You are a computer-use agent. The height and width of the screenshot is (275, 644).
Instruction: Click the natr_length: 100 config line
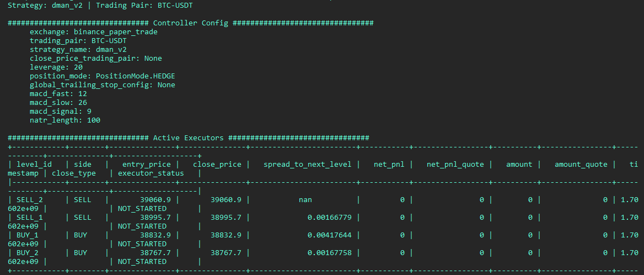click(x=65, y=120)
